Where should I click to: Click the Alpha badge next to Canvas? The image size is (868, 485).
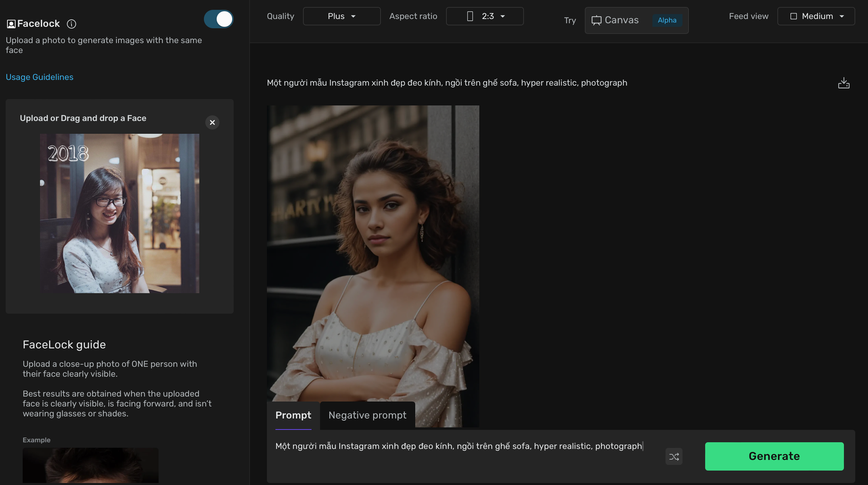[x=667, y=20]
